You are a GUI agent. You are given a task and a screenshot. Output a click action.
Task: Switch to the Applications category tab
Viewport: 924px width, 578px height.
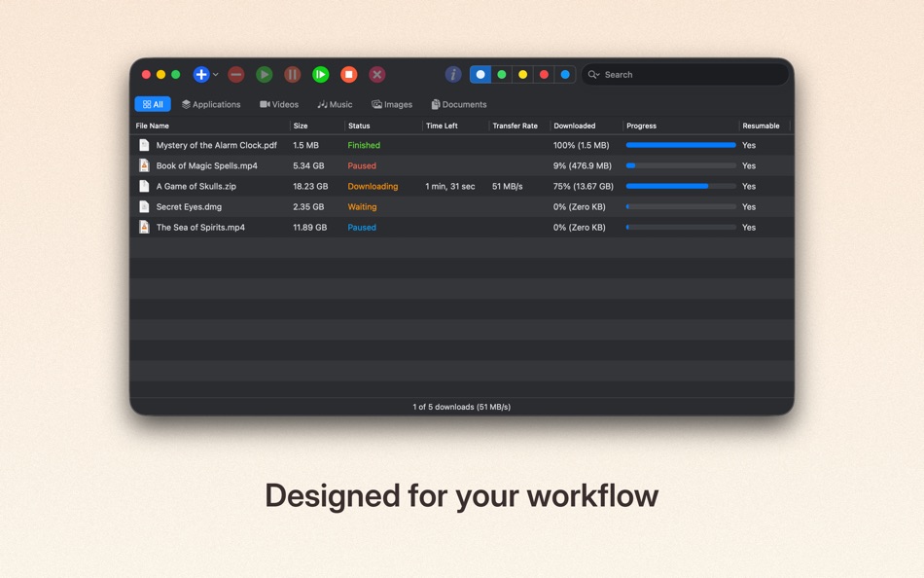(x=211, y=104)
